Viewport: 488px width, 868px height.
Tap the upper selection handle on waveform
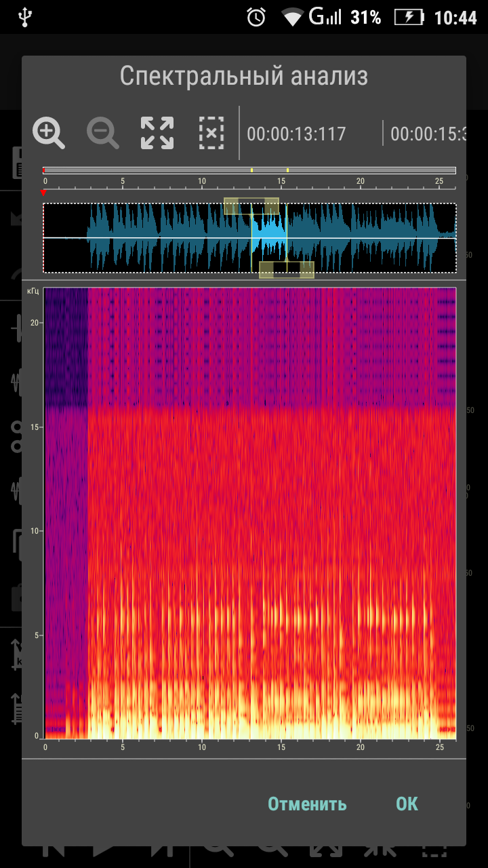(x=251, y=206)
